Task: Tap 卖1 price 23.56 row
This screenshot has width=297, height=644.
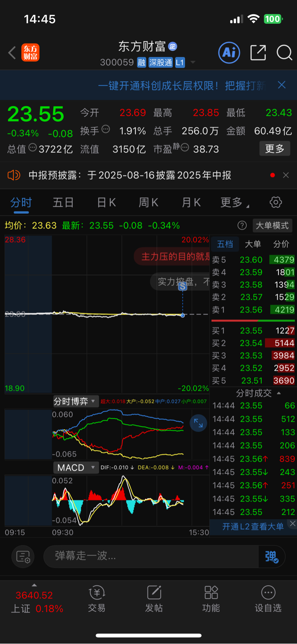Action: [253, 310]
